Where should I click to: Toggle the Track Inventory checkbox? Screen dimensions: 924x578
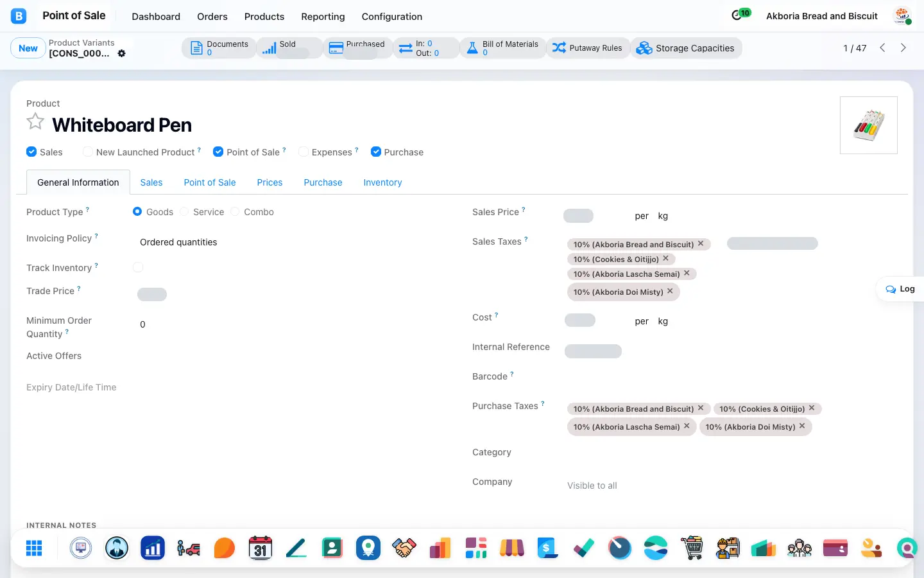pyautogui.click(x=138, y=267)
